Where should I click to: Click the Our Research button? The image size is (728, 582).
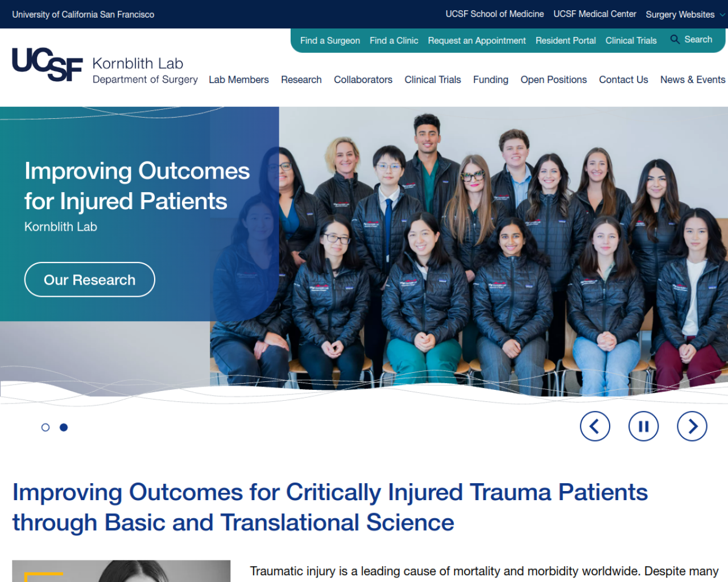[90, 280]
